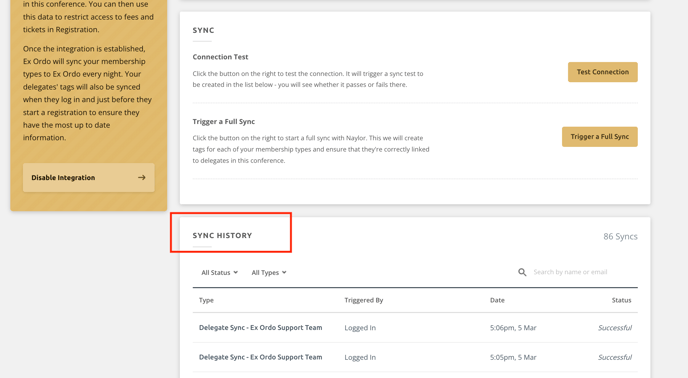The image size is (688, 378).
Task: Click the Date column header
Action: click(497, 300)
